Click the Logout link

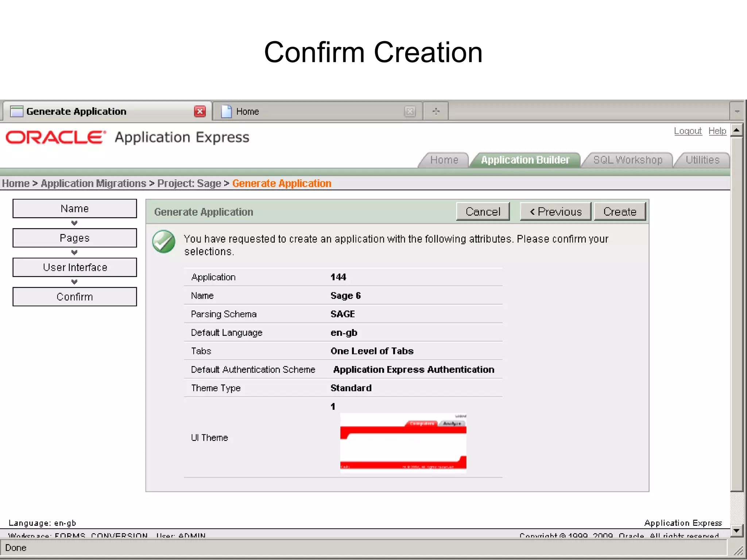(x=688, y=131)
